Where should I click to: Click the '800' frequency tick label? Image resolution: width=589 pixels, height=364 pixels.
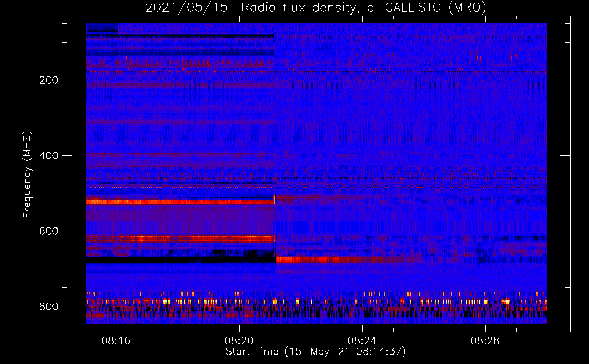point(49,306)
